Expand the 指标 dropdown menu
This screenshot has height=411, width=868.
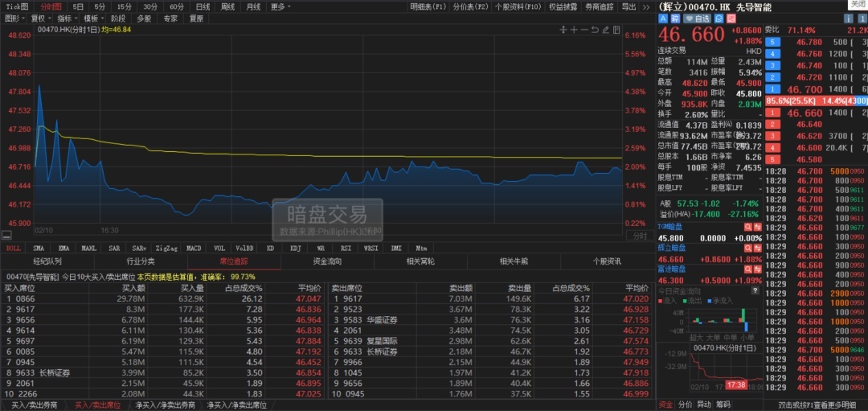(x=66, y=18)
